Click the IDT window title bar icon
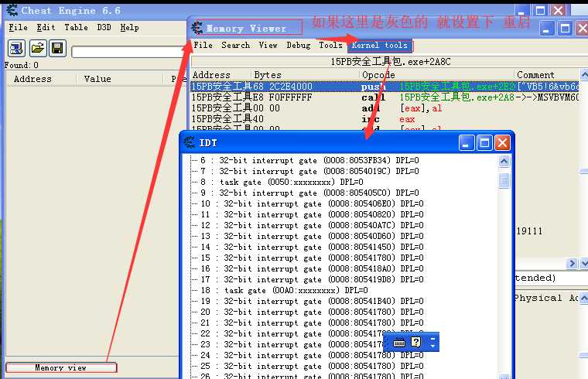Viewport: 588px width, 379px height. [190, 142]
